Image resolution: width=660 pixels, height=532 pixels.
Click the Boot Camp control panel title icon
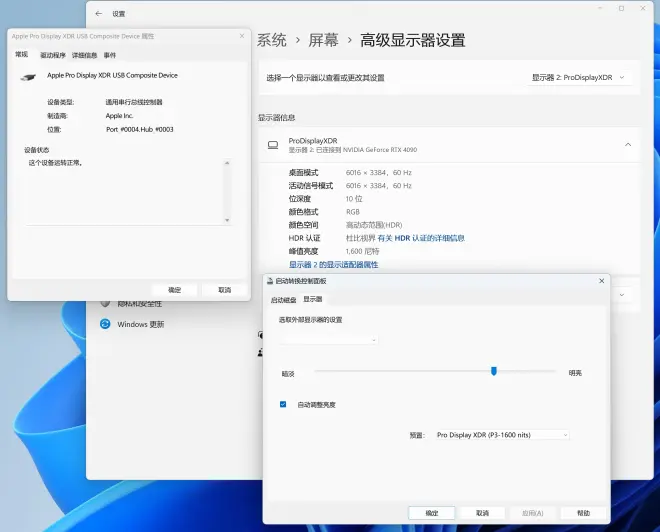point(270,281)
